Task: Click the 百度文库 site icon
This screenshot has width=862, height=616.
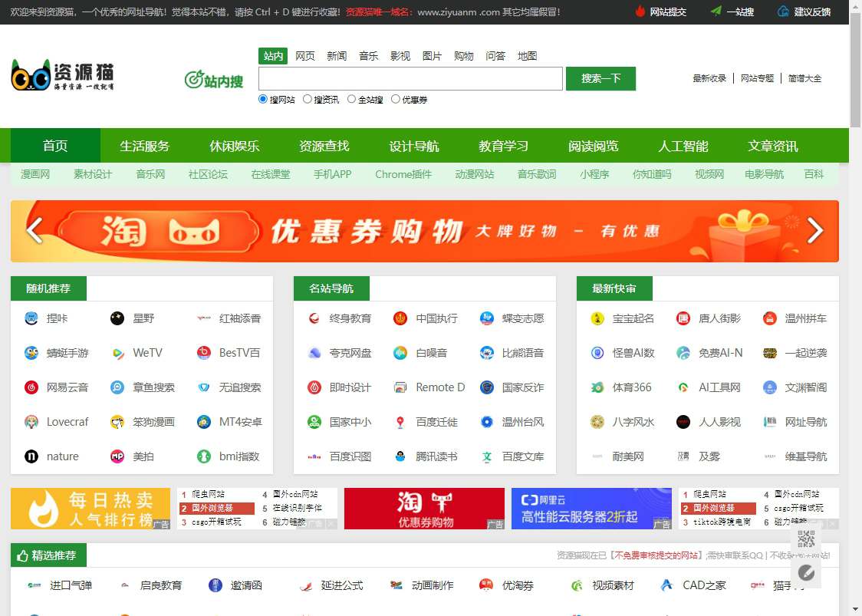Action: (x=487, y=456)
